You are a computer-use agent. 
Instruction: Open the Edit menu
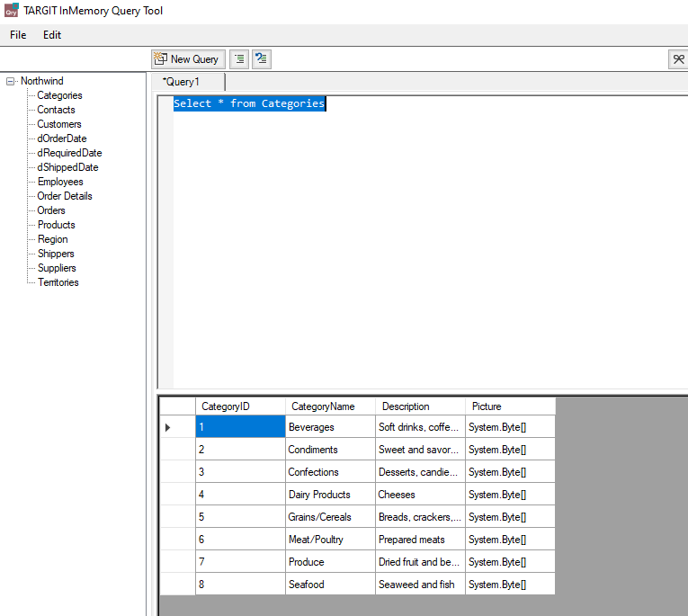52,35
